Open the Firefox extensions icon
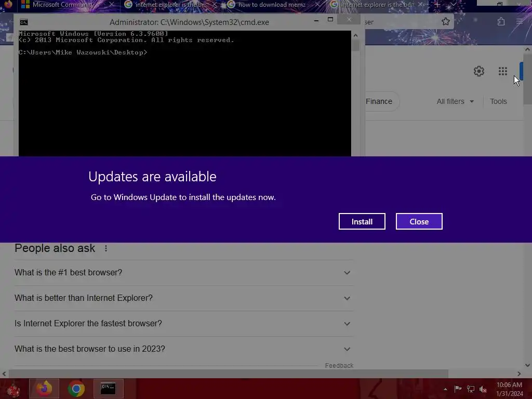532x399 pixels. pos(501,22)
